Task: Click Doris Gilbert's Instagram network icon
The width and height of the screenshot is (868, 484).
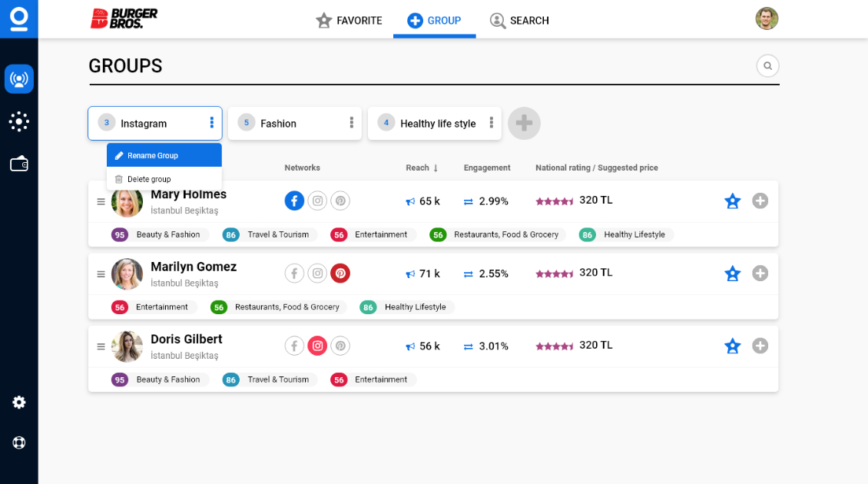Action: click(x=317, y=346)
